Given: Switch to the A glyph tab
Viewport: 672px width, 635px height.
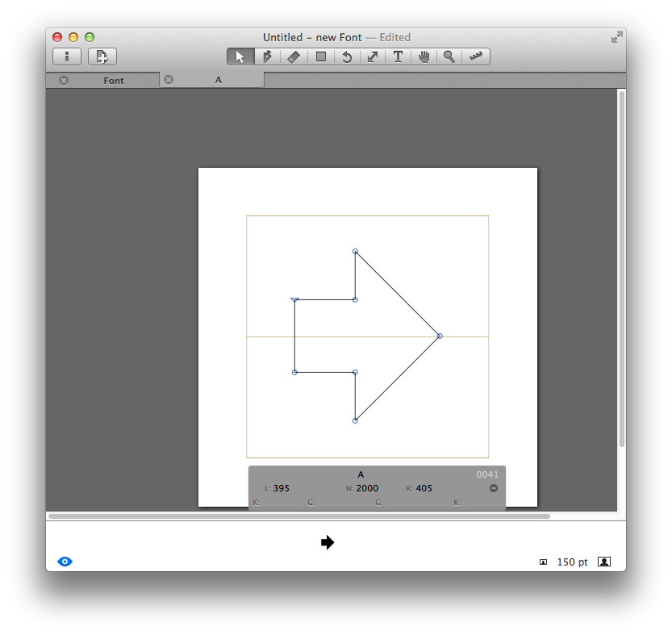Looking at the screenshot, I should (x=218, y=80).
